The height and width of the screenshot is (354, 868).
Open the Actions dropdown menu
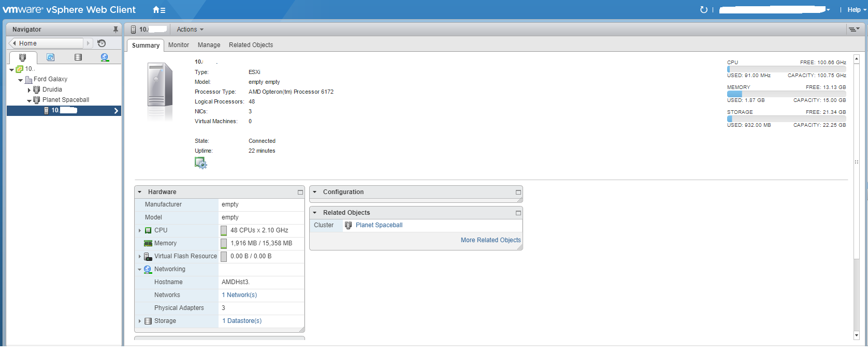pyautogui.click(x=190, y=30)
